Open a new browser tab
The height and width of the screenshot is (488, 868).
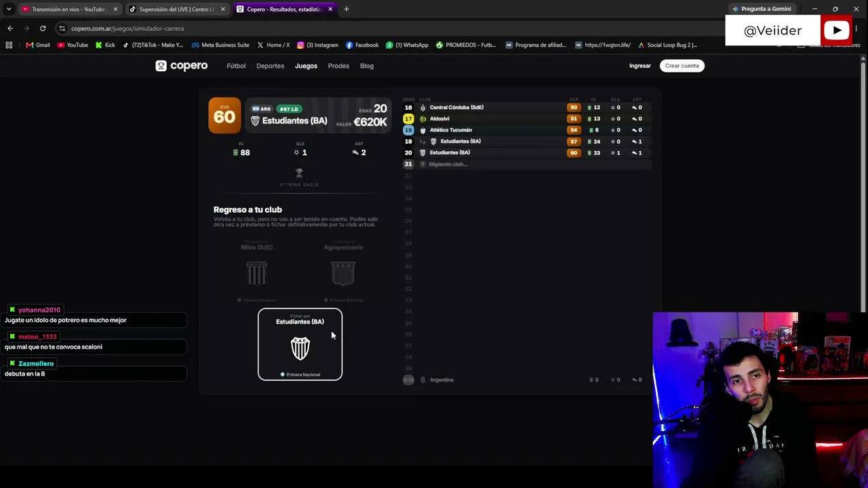tap(347, 9)
